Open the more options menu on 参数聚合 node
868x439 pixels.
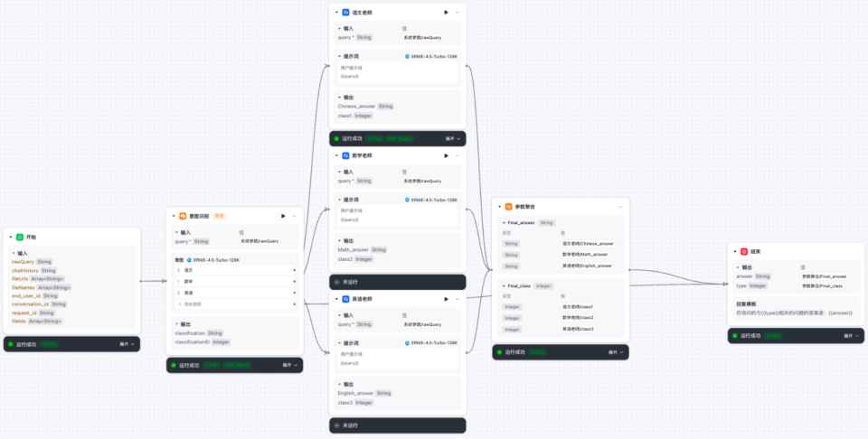click(x=619, y=207)
